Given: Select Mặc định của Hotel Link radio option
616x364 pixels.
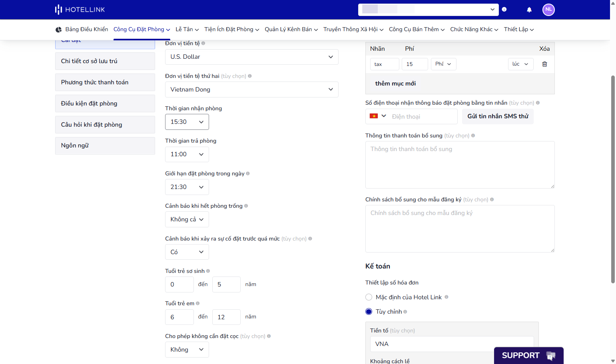Looking at the screenshot, I should (x=369, y=297).
